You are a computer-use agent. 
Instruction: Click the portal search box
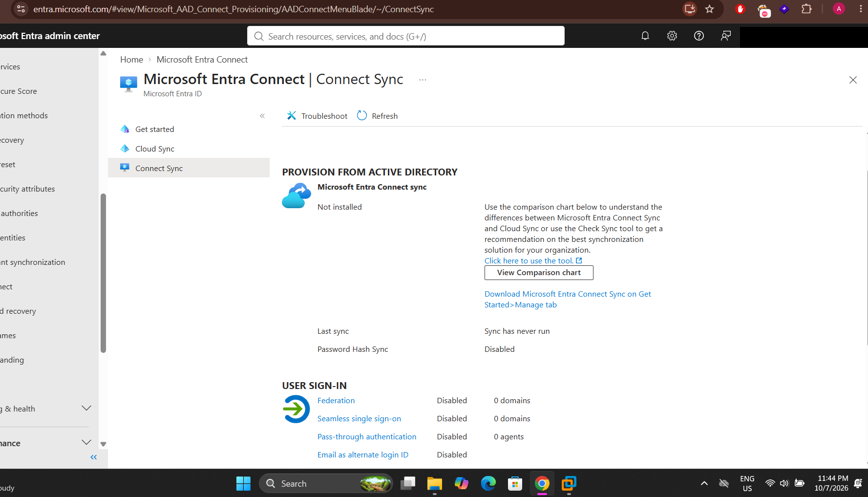pyautogui.click(x=405, y=36)
